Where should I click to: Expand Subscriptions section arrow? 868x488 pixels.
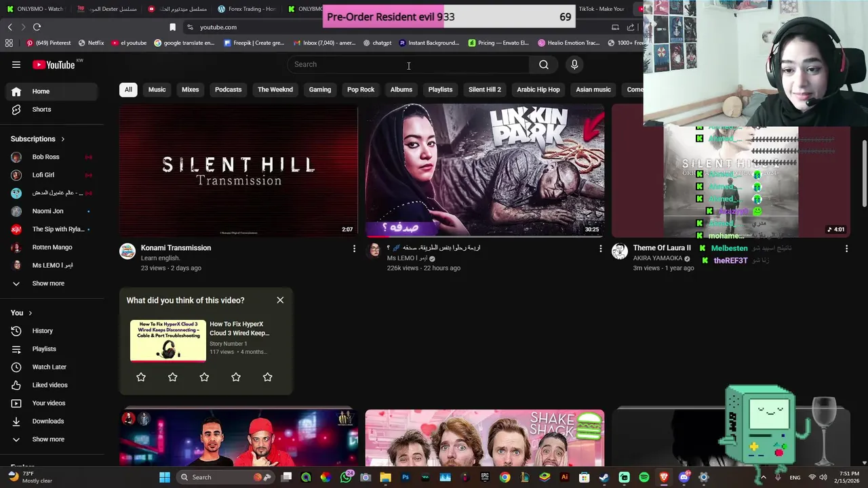click(63, 139)
